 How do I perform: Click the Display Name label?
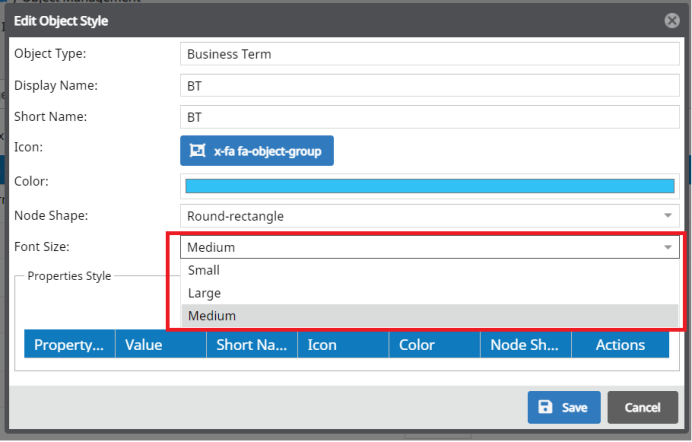[x=56, y=85]
